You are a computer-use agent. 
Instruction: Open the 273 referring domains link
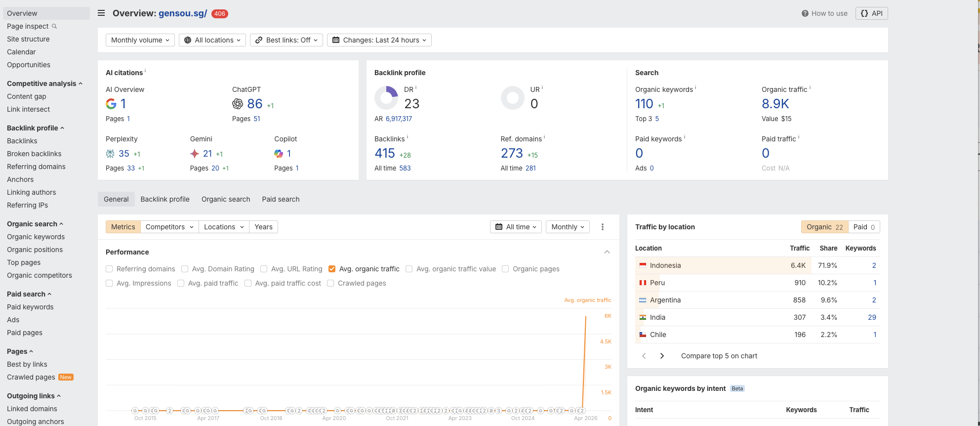point(512,153)
